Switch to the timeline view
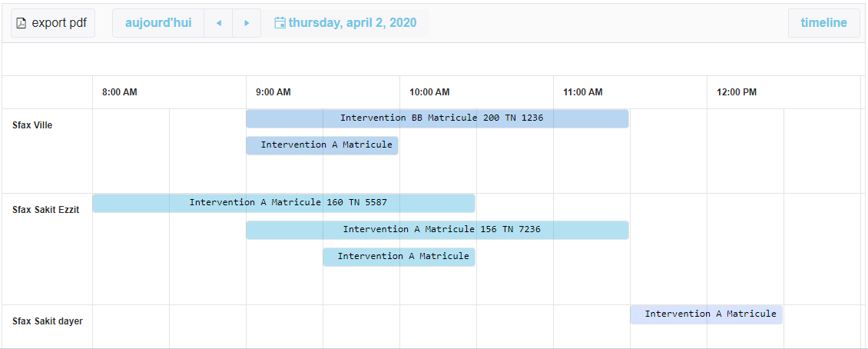 pos(823,23)
